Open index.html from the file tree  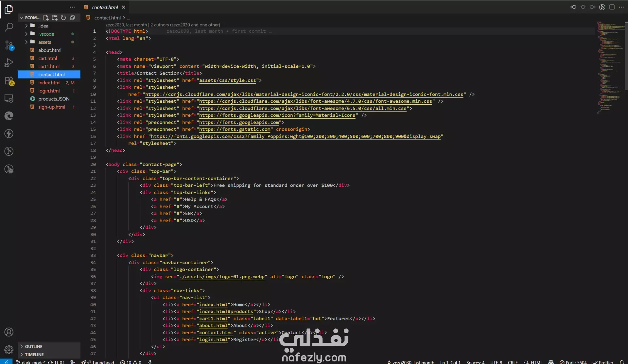coord(49,83)
